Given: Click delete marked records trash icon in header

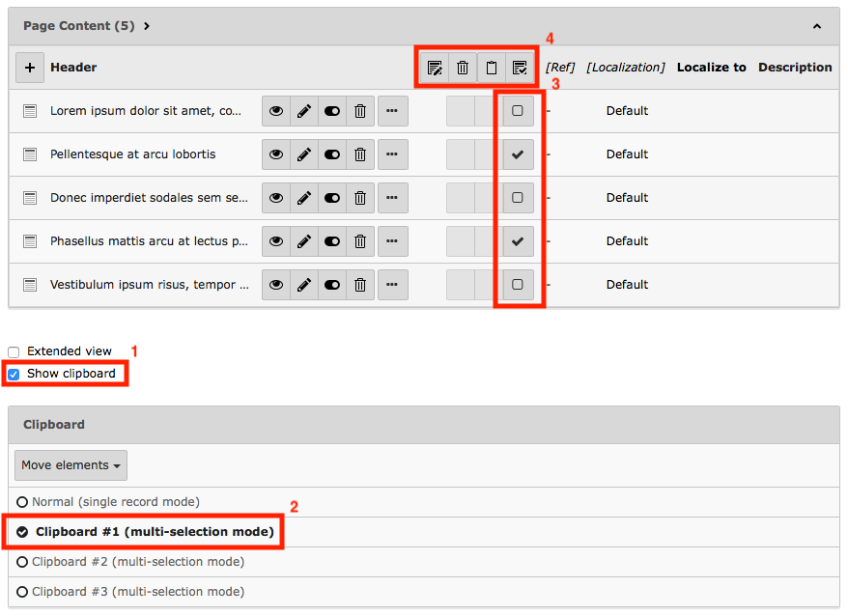Looking at the screenshot, I should click(463, 68).
